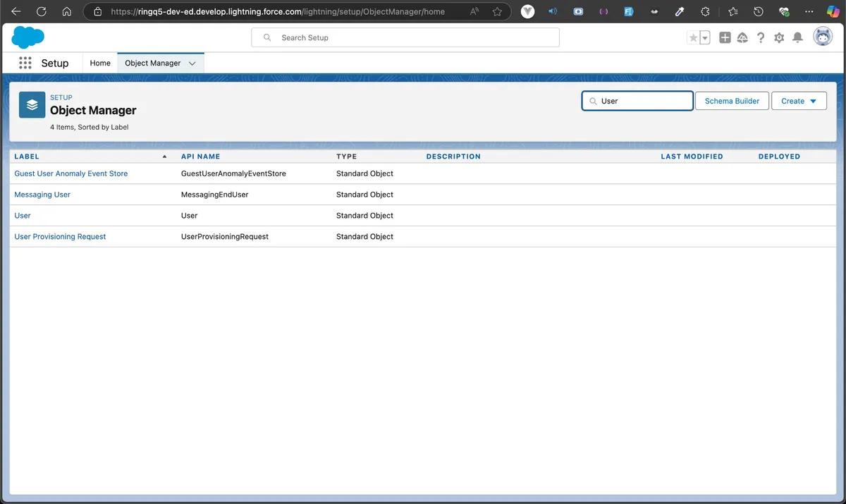Click the Salesforce Favorites star icon
This screenshot has height=504, width=846.
click(694, 38)
